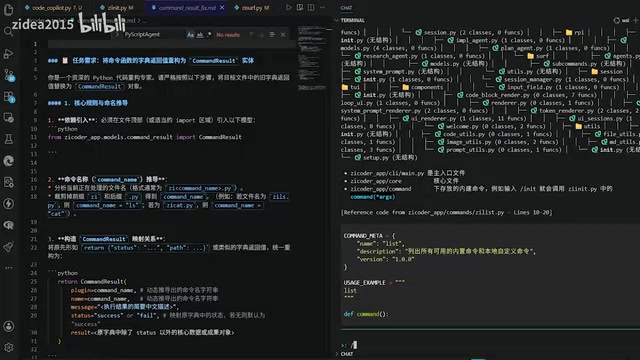Viewport: 640px width, 360px height.
Task: Click 'system_prompt_renderer.py' terminal entry
Action: 414,111
